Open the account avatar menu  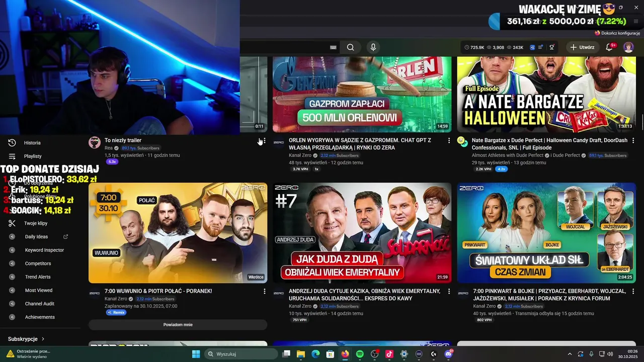628,47
